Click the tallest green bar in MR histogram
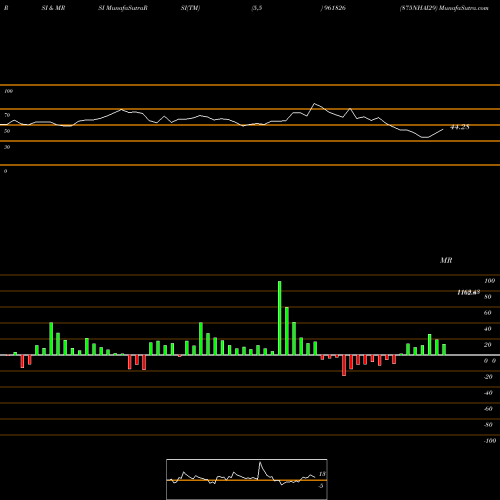The width and height of the screenshot is (500, 500). pos(279,318)
